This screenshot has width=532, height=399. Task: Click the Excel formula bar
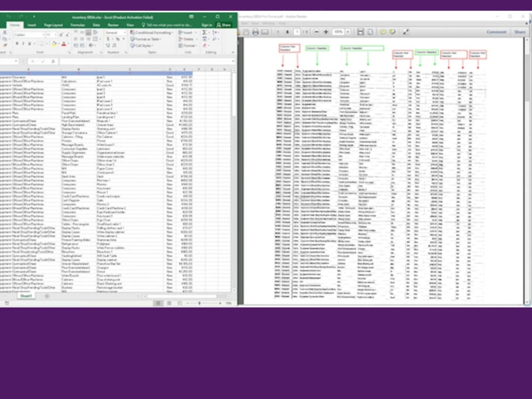pos(147,61)
